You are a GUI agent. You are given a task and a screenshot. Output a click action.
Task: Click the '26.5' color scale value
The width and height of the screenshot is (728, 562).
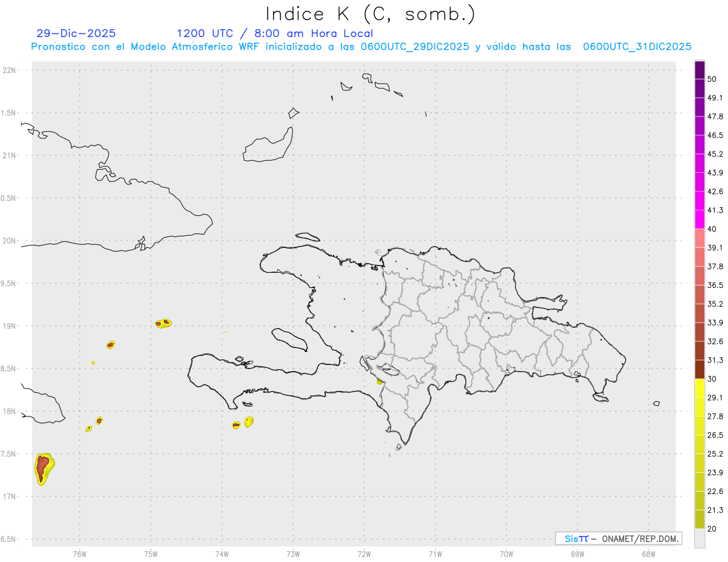(715, 435)
